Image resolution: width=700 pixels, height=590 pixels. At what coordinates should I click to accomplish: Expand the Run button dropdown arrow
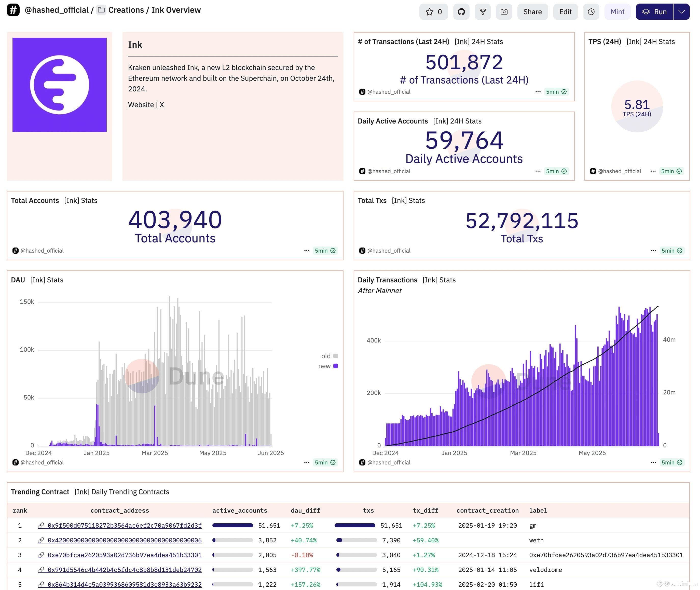pos(681,12)
